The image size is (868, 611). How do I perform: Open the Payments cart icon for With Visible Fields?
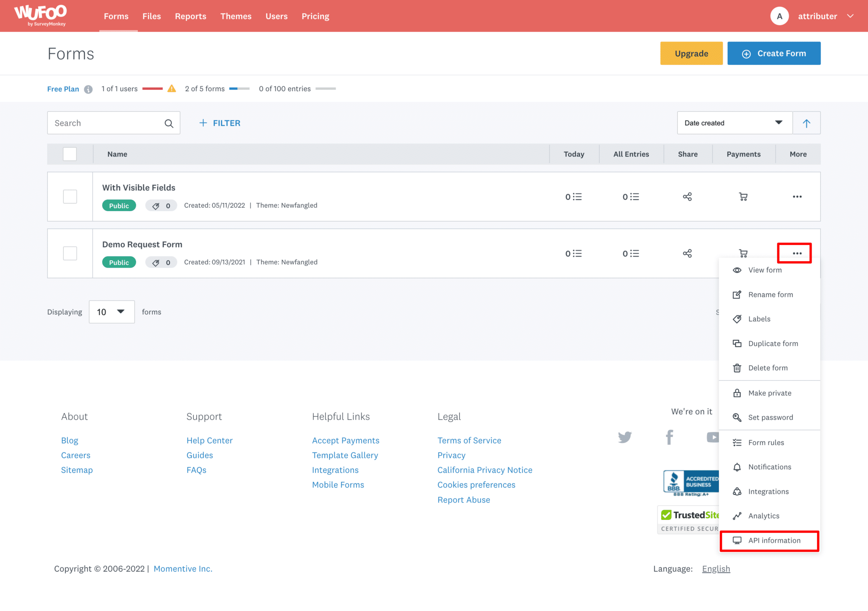coord(743,196)
